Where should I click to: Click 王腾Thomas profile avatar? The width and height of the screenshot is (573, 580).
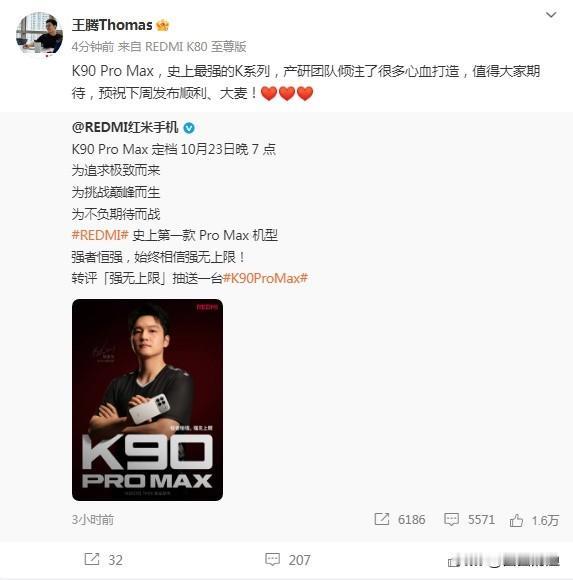39,34
